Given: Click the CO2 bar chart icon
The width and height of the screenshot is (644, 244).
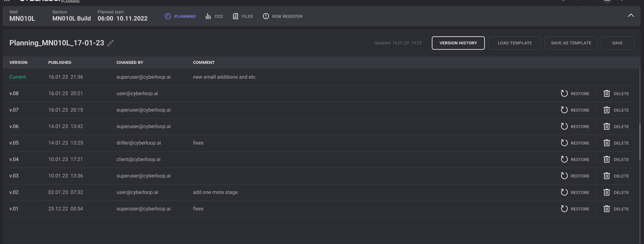Looking at the screenshot, I should [x=208, y=16].
